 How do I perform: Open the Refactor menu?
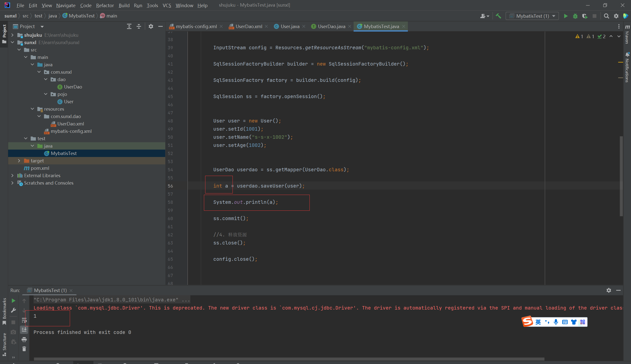105,5
